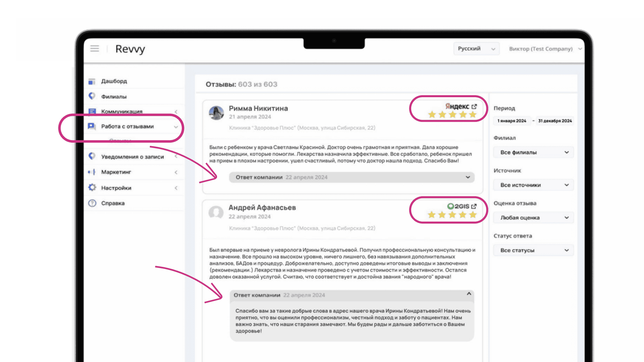The width and height of the screenshot is (644, 362).
Task: Open the Дашборд menu item
Action: pyautogui.click(x=114, y=81)
